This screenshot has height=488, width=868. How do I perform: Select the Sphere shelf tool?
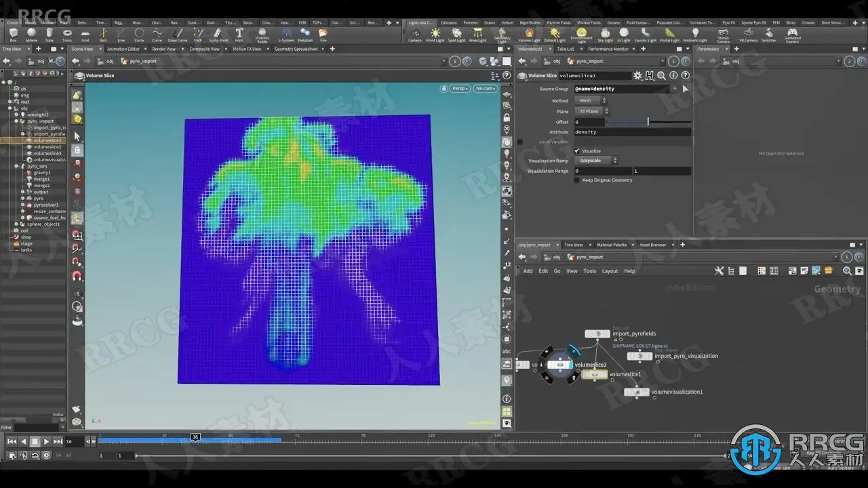[31, 34]
